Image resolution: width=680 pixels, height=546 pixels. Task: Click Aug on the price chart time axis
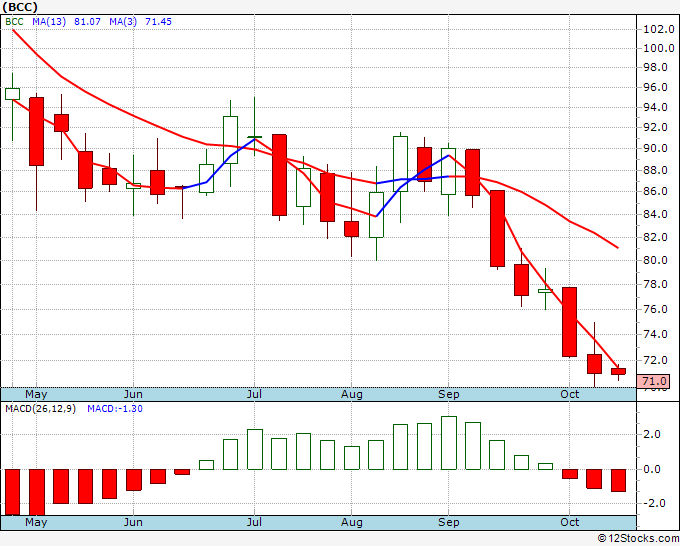tap(352, 395)
